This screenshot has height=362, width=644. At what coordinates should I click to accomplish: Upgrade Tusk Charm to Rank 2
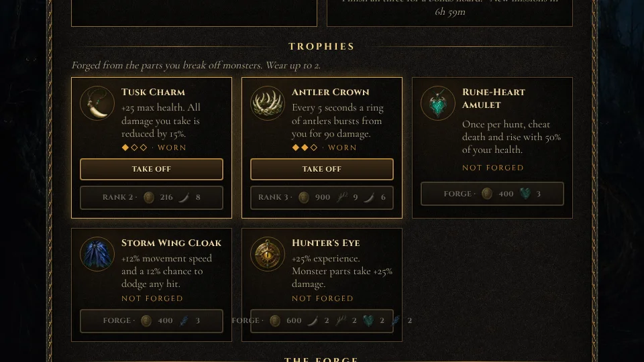[152, 197]
